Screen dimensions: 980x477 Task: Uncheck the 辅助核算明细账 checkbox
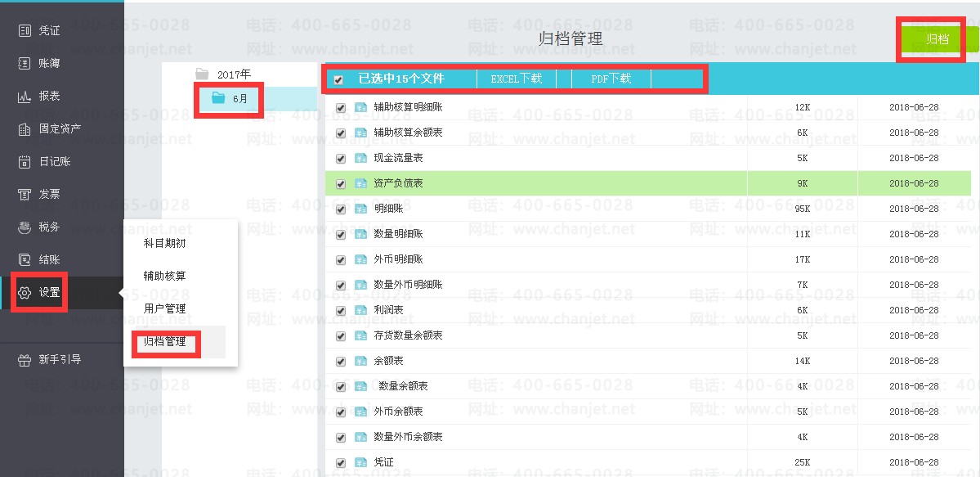coord(341,108)
